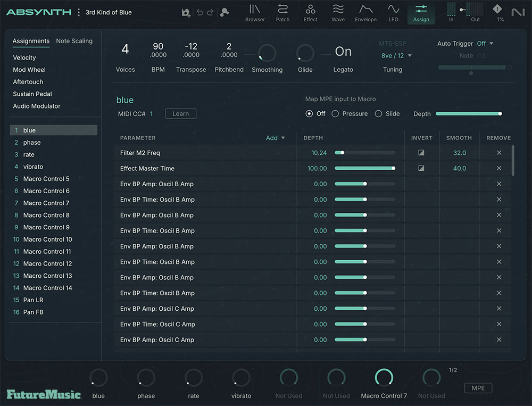Open the Effect view

pyautogui.click(x=310, y=13)
